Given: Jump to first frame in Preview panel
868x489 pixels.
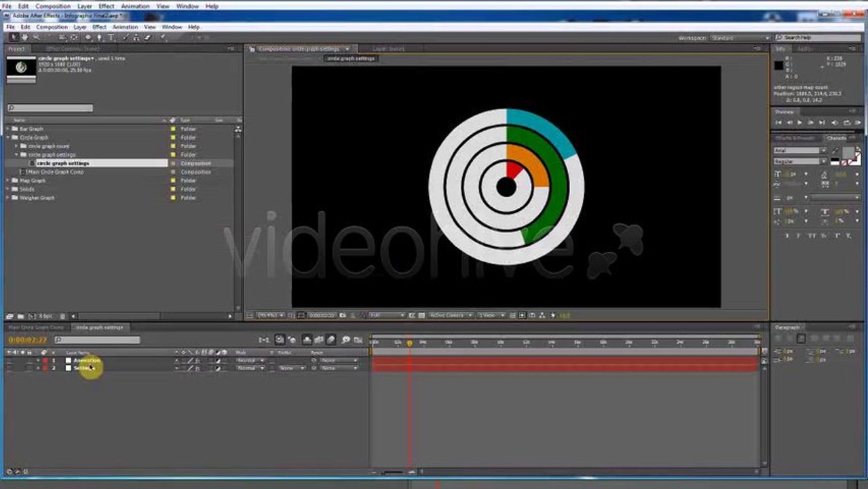Looking at the screenshot, I should point(778,122).
